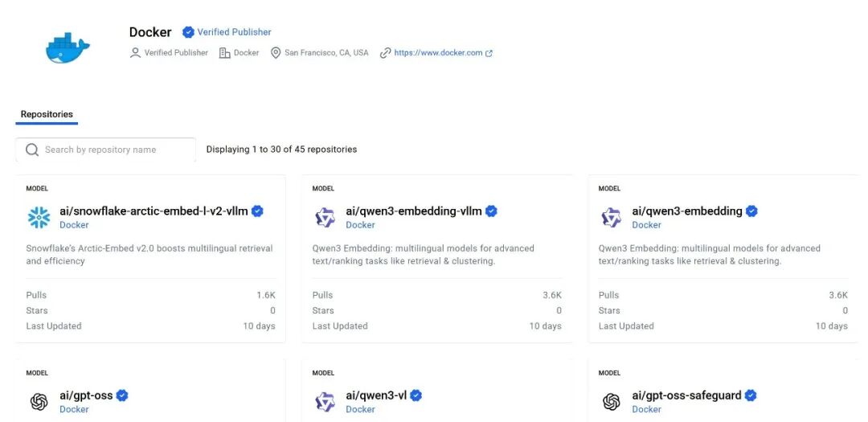Focus the Search by repository name field
Screen dimensions: 868x422
pos(106,150)
